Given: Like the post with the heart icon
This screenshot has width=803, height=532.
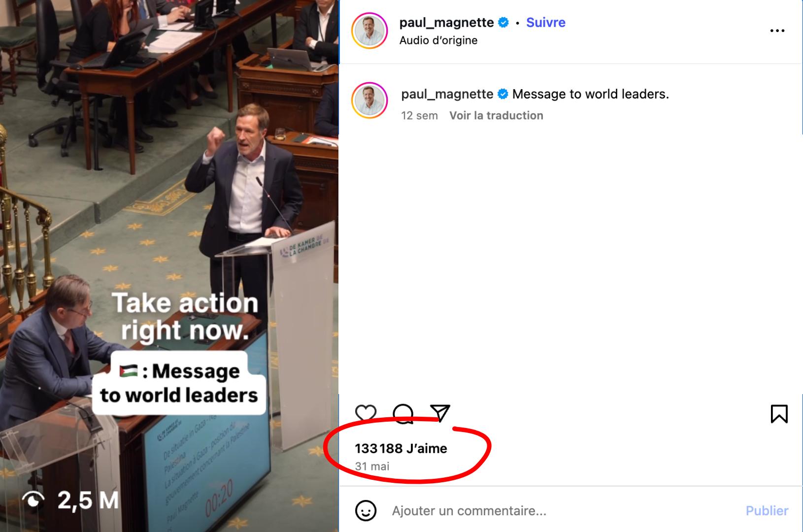Looking at the screenshot, I should [x=366, y=413].
